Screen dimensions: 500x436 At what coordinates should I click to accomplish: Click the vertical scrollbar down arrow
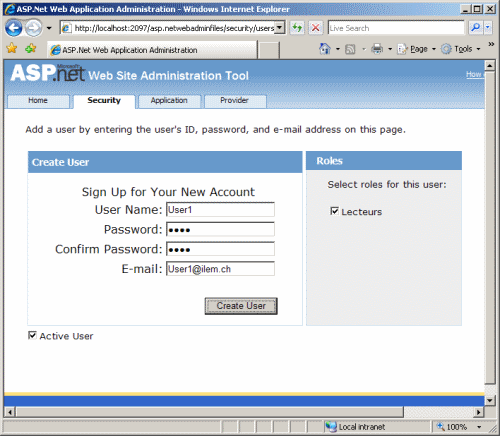489,400
